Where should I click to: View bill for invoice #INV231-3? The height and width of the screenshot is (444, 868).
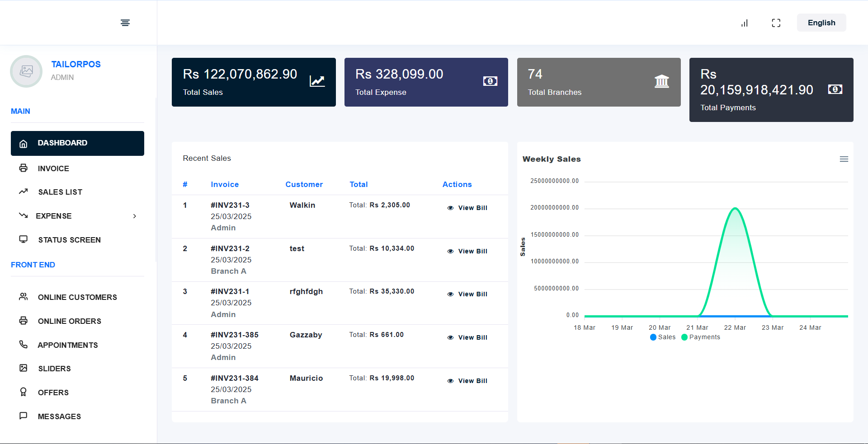(467, 208)
